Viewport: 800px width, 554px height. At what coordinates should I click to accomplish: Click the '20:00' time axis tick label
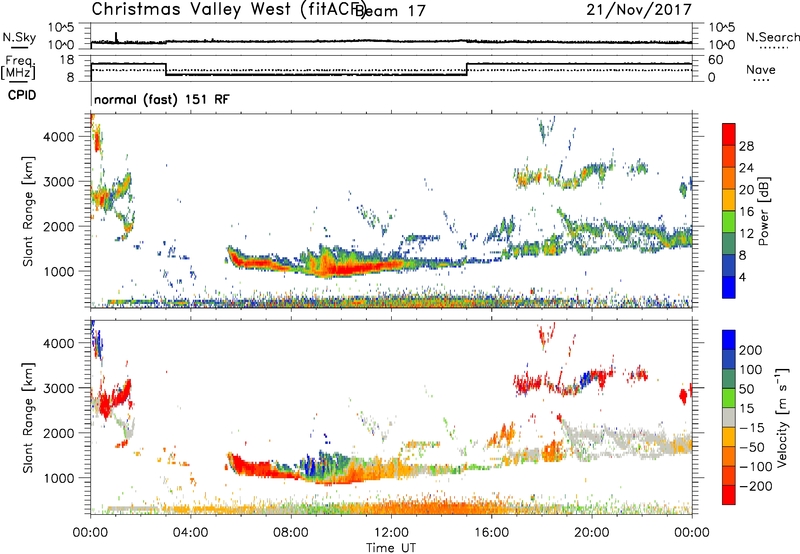[592, 533]
